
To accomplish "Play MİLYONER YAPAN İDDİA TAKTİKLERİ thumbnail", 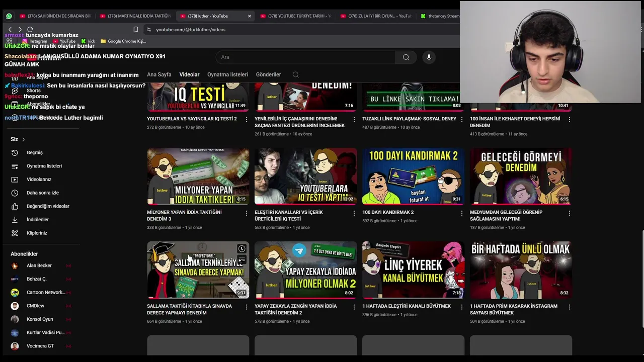I will click(x=198, y=176).
